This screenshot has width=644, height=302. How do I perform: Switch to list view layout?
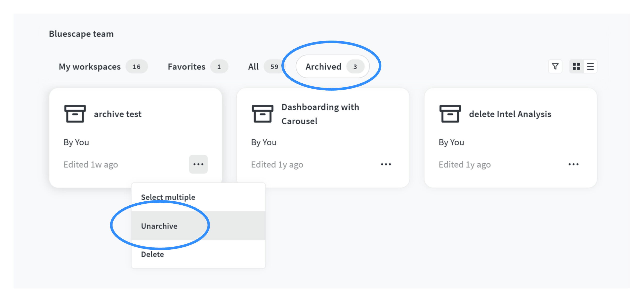click(x=590, y=67)
